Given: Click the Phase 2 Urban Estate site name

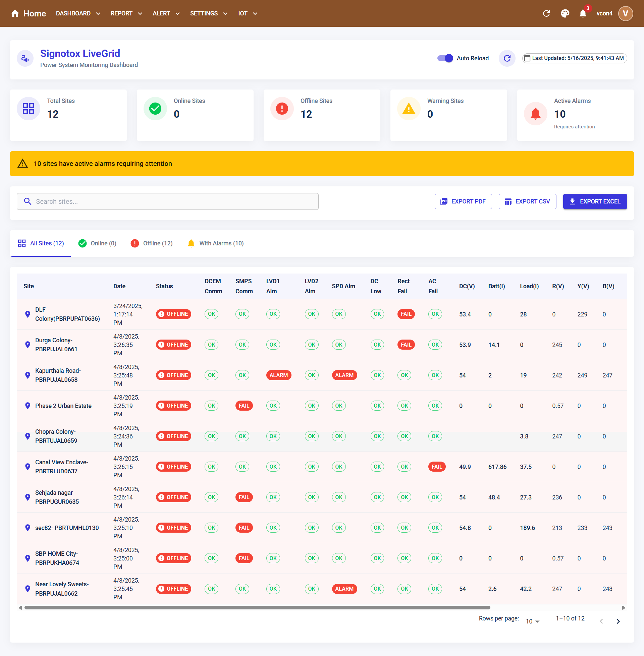Looking at the screenshot, I should [63, 406].
